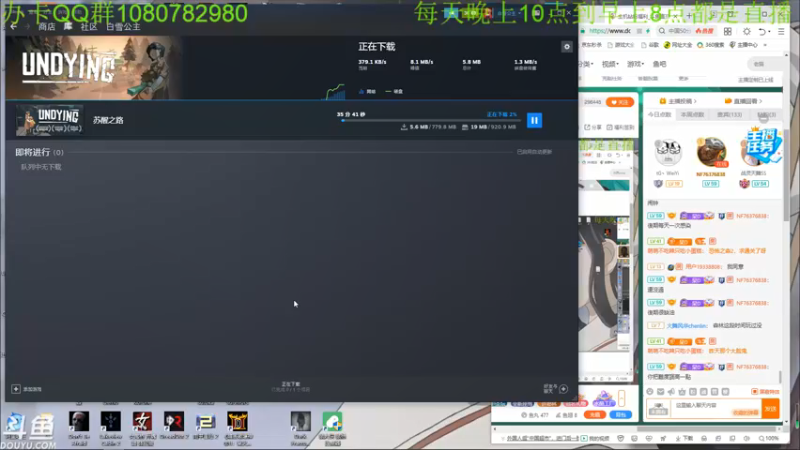Toggle the orange checkbox beside chat toolbar
Viewport: 800px width, 450px height.
(754, 392)
